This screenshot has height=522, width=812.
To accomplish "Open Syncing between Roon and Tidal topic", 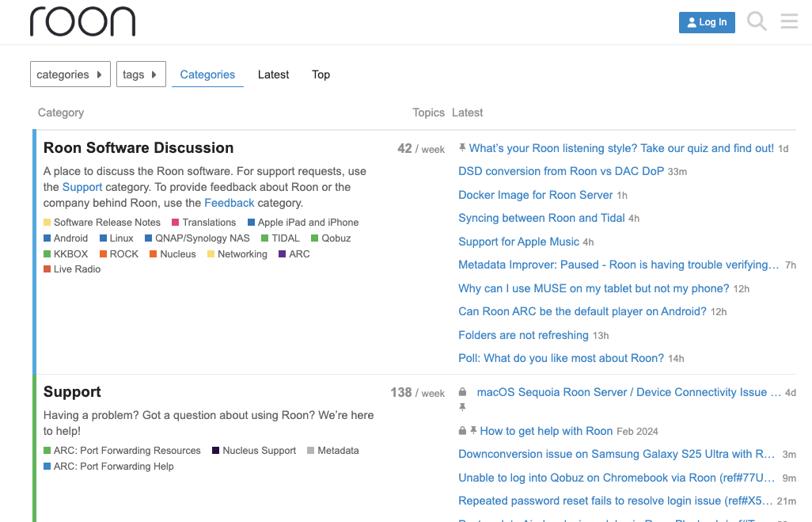I will click(x=541, y=219).
